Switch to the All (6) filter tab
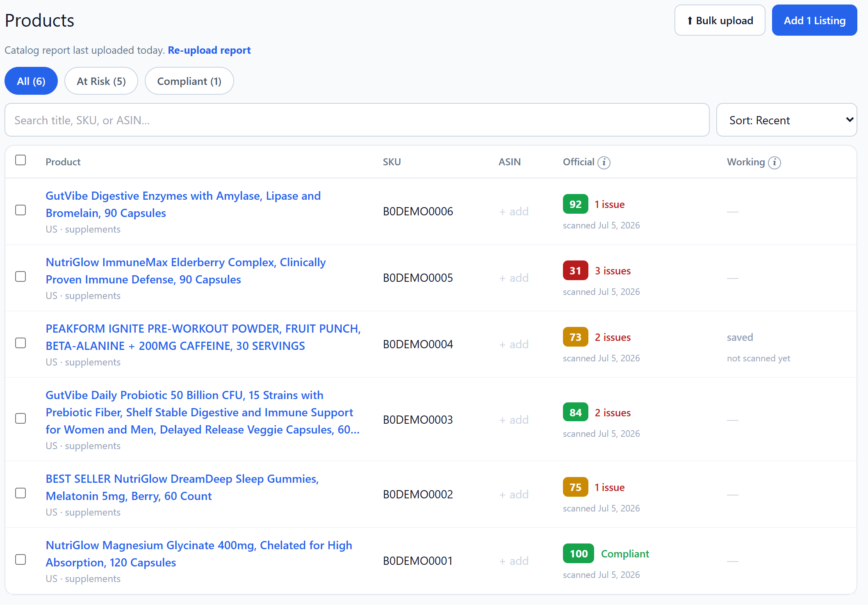868x605 pixels. click(x=31, y=81)
